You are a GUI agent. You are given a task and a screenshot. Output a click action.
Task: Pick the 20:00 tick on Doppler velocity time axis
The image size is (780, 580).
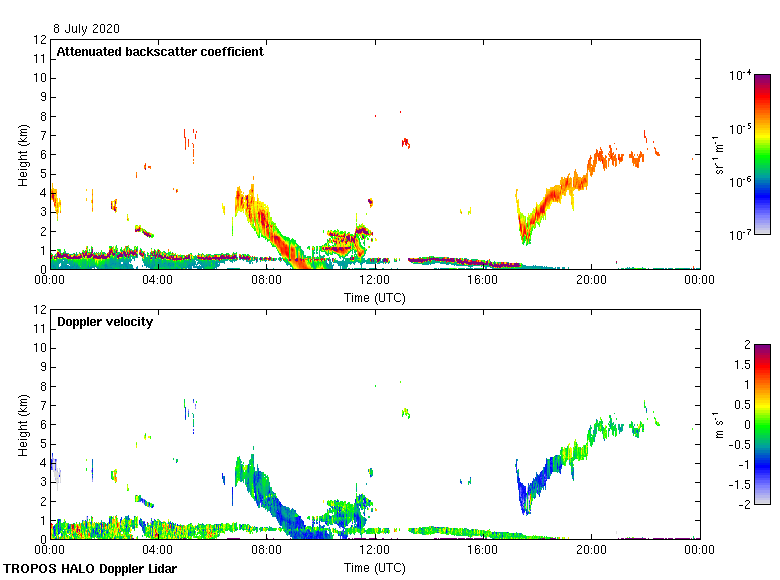[591, 550]
